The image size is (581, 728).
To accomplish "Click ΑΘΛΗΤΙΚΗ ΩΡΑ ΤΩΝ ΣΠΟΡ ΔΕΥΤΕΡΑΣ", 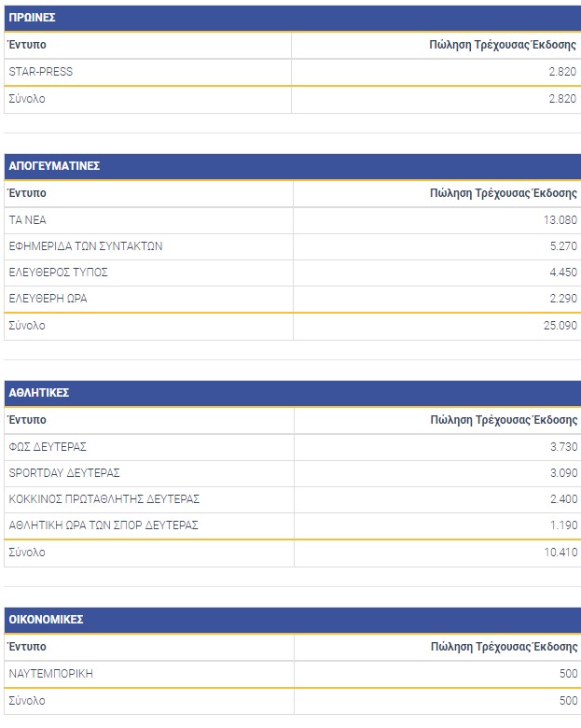I will pyautogui.click(x=104, y=525).
